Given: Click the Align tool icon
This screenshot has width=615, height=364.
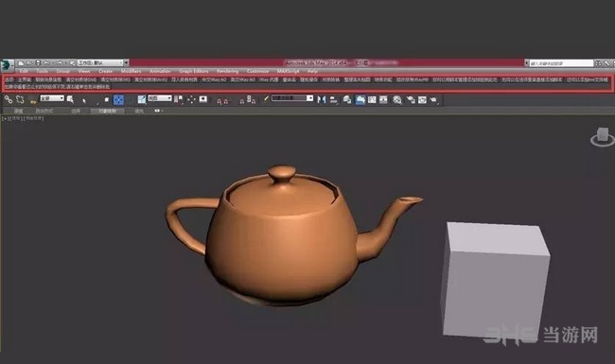Looking at the screenshot, I should [x=333, y=100].
